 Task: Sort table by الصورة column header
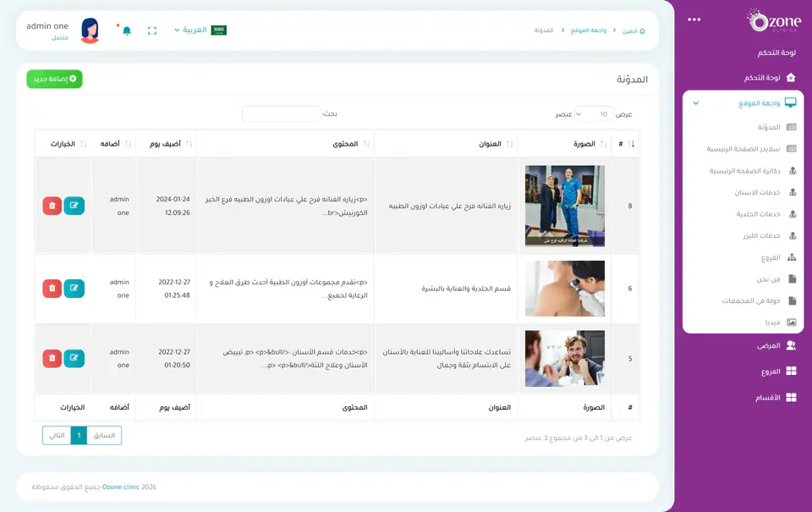click(564, 144)
